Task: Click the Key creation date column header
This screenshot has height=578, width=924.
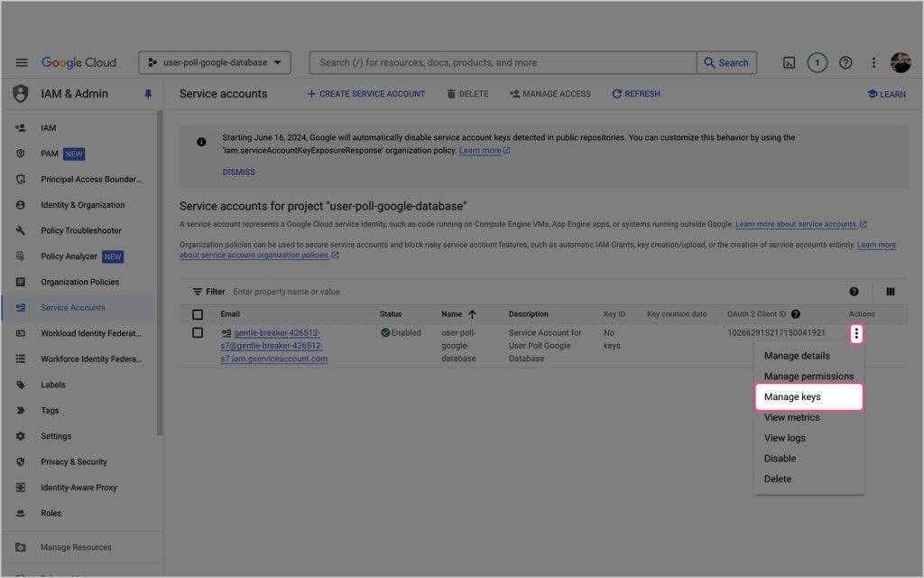Action: (677, 314)
